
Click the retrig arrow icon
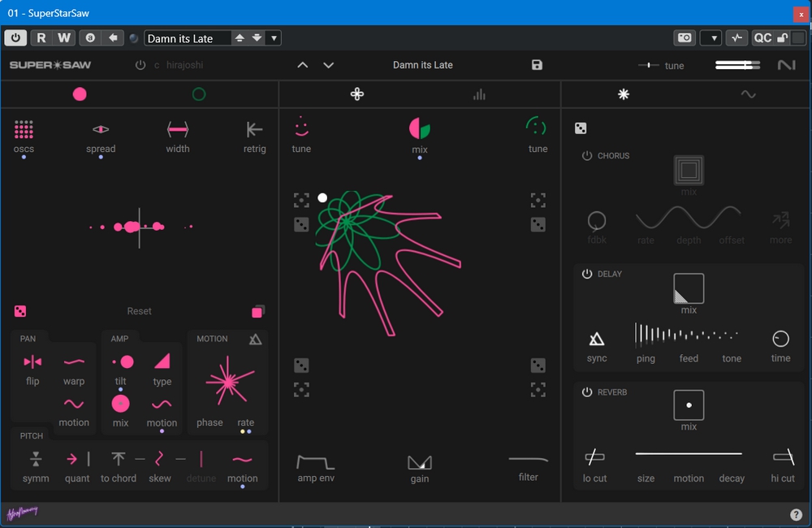pyautogui.click(x=254, y=129)
